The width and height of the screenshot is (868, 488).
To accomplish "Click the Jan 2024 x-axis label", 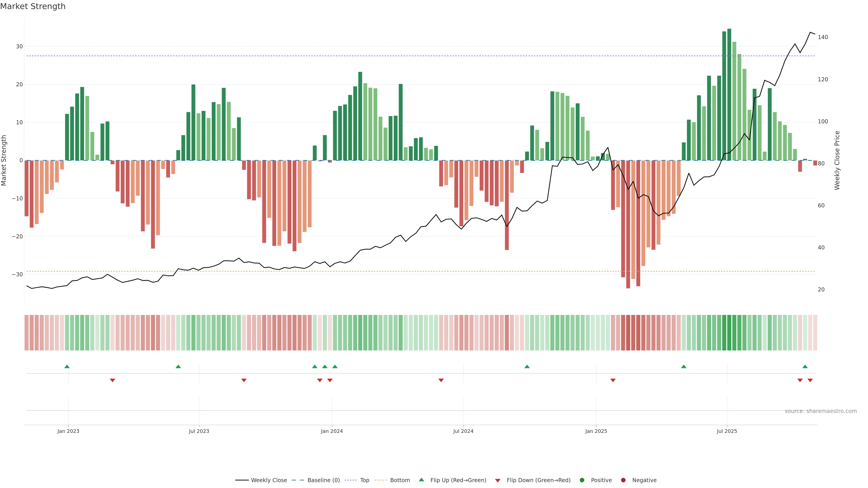I will [332, 431].
